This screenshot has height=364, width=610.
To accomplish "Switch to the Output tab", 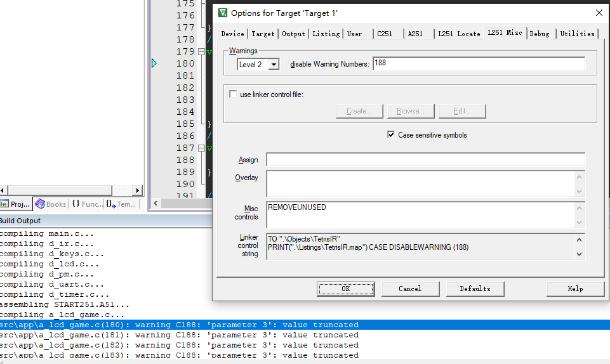I will [x=293, y=34].
